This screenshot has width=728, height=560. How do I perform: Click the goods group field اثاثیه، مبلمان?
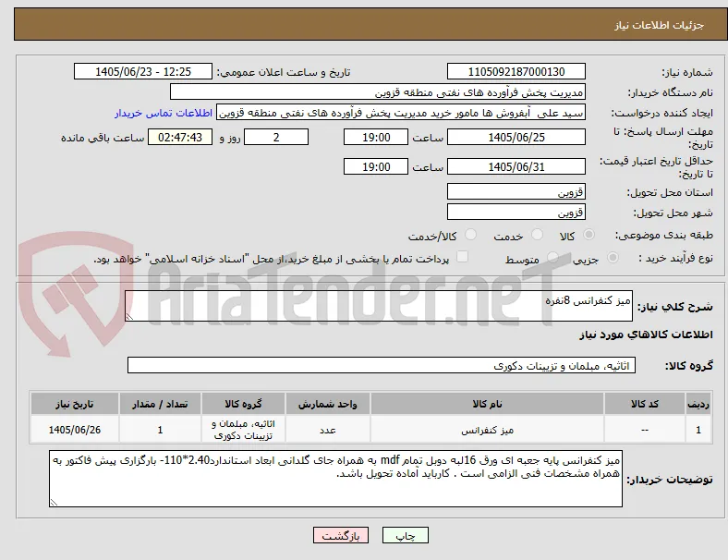382,365
